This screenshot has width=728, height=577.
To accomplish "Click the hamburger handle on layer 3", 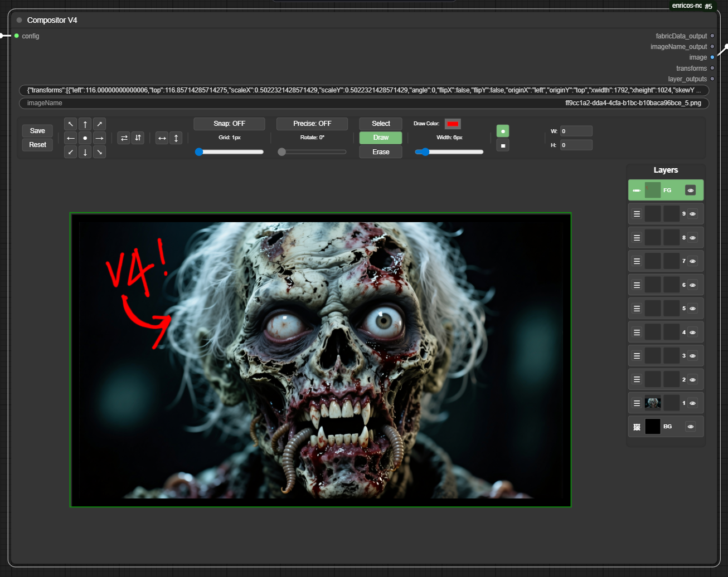I will (637, 356).
